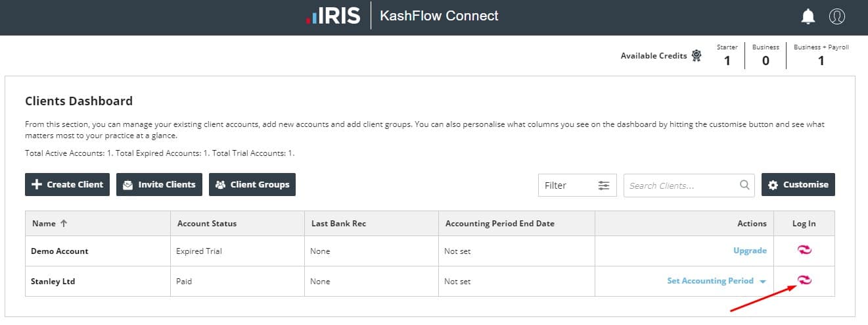Viewport: 868px width, 325px height.
Task: Open the Filter dropdown
Action: (576, 186)
